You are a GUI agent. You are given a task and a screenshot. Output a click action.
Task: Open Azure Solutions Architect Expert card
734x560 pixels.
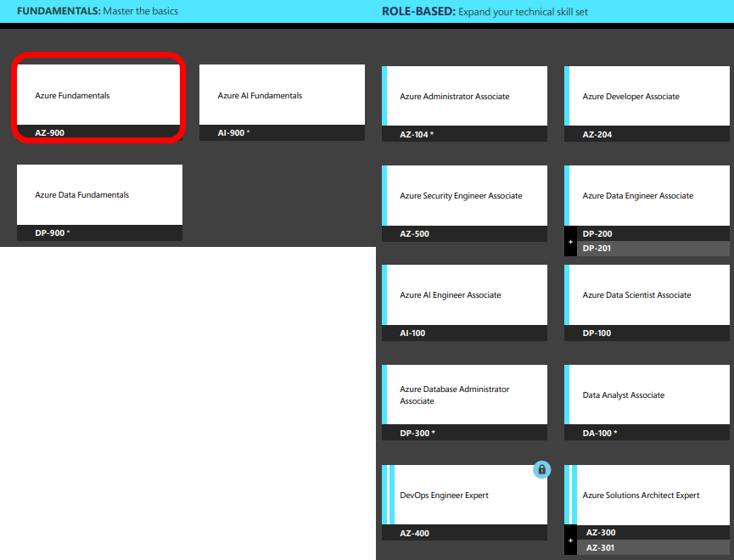point(647,495)
